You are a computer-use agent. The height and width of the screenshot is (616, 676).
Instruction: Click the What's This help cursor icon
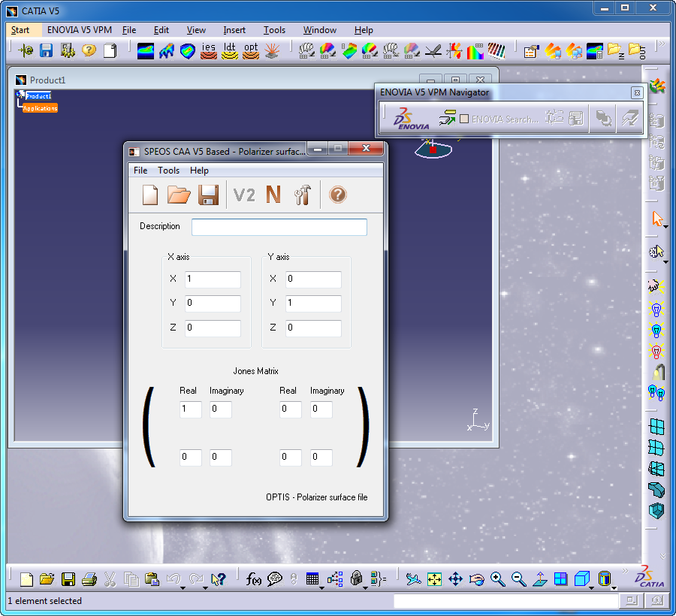click(x=219, y=579)
